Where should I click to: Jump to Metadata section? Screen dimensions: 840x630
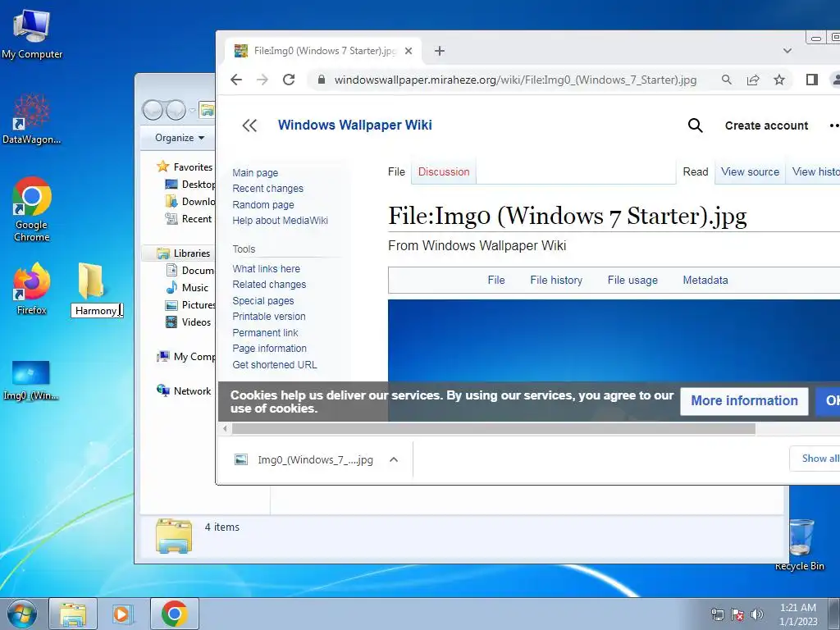[x=705, y=281]
